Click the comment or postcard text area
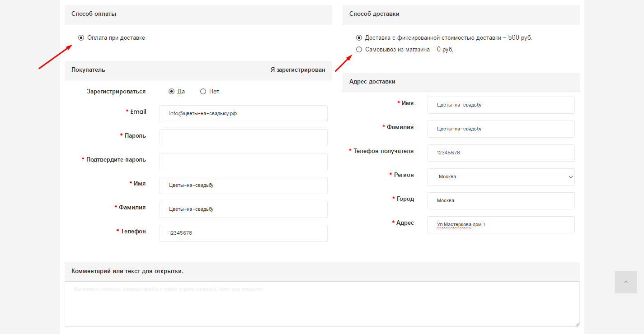Image resolution: width=644 pixels, height=334 pixels. (322, 304)
